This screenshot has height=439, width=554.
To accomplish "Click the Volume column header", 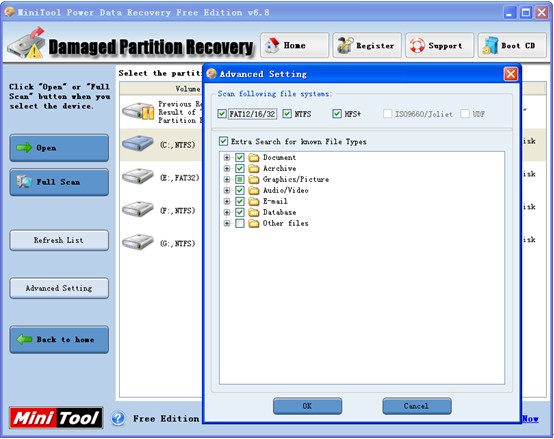I will tap(161, 89).
